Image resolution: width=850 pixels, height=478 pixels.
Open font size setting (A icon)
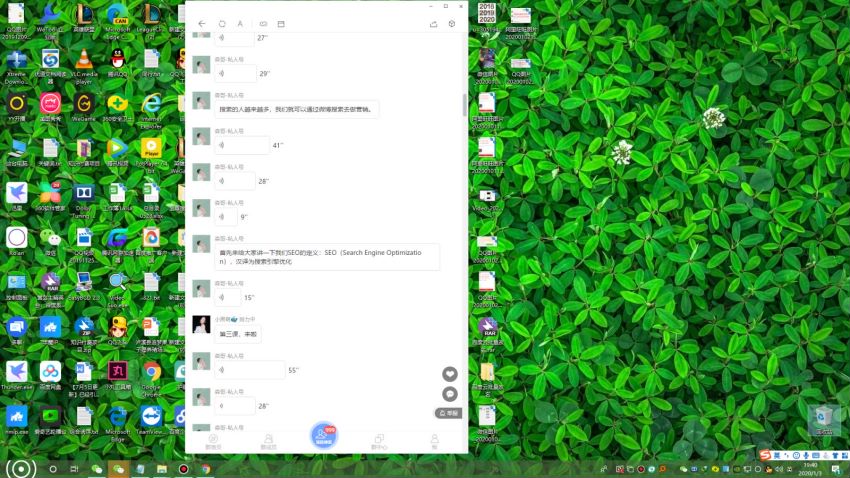(241, 23)
